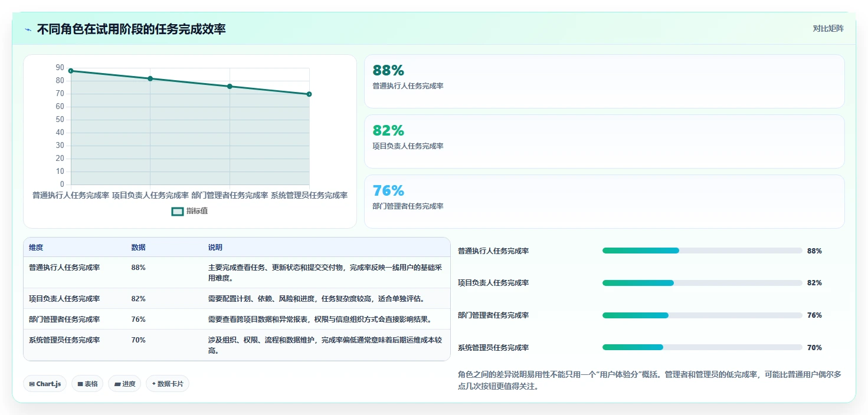
Task: Click description starting 主要完成查看任务
Action: (325, 273)
